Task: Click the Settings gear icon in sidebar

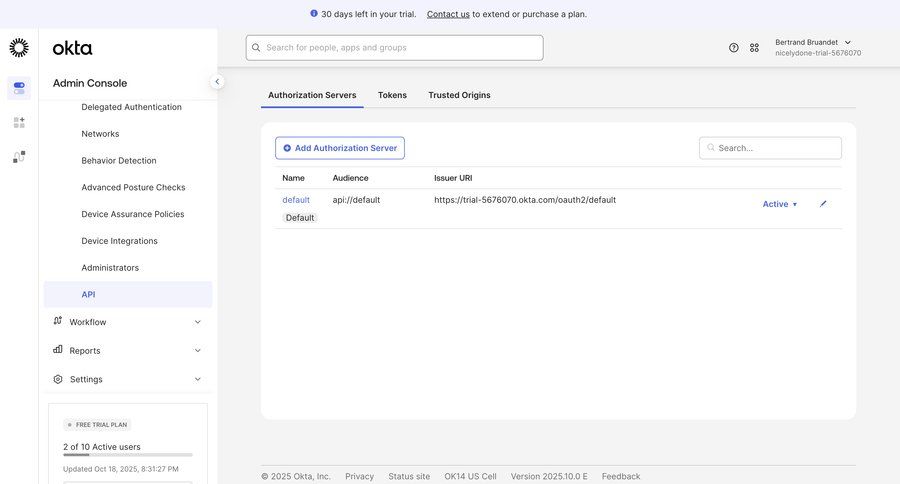Action: [x=57, y=379]
